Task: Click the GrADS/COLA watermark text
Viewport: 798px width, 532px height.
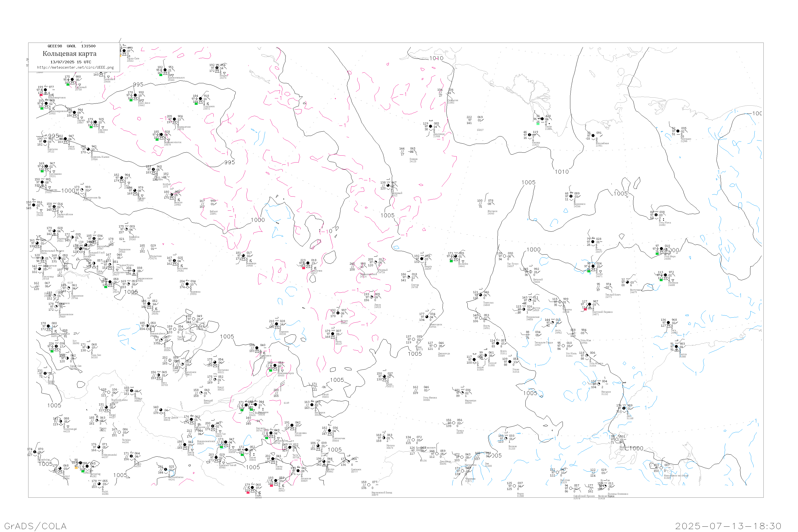Action: pos(35,526)
